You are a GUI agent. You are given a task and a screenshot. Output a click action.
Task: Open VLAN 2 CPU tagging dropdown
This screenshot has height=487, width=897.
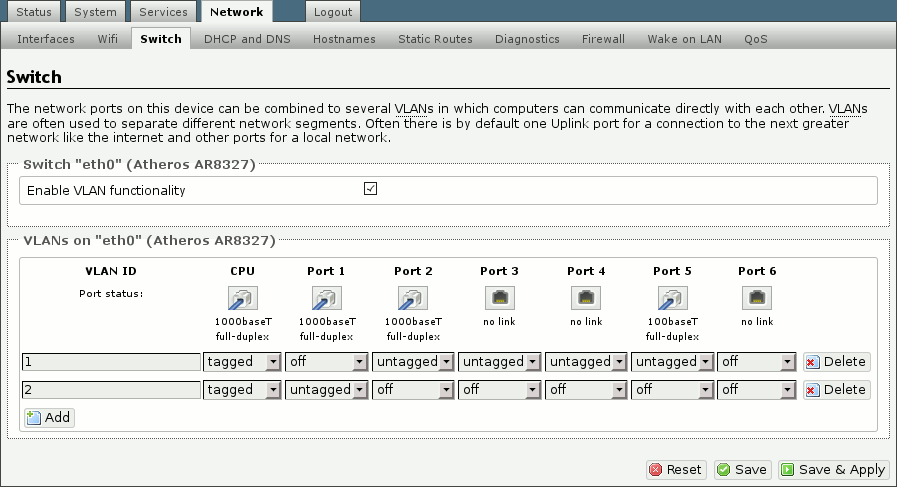(x=242, y=390)
